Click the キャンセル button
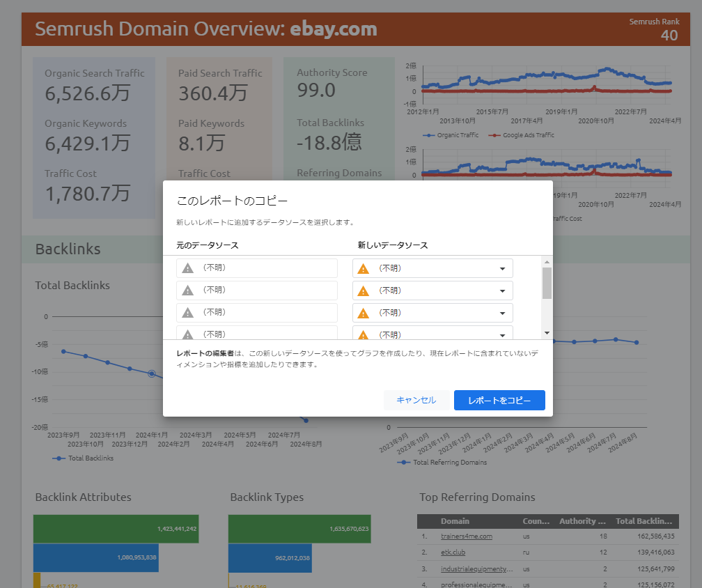The width and height of the screenshot is (702, 588). (416, 400)
